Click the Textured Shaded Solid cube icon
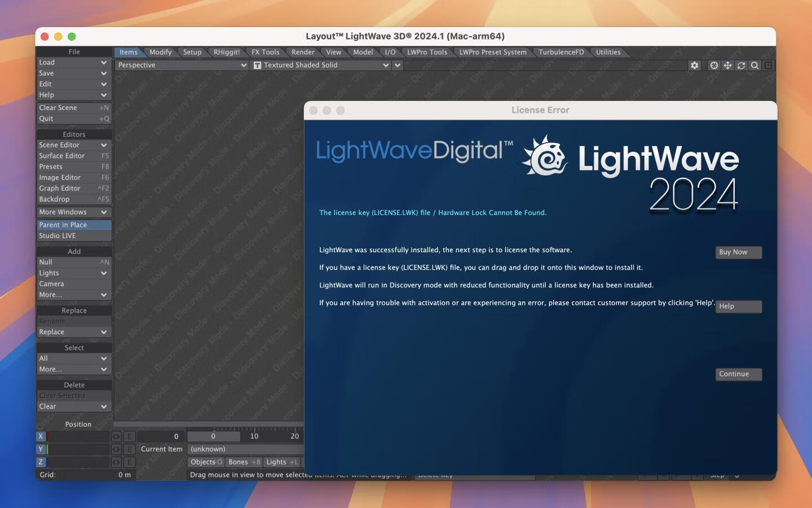Viewport: 812px width, 508px height. coord(257,65)
